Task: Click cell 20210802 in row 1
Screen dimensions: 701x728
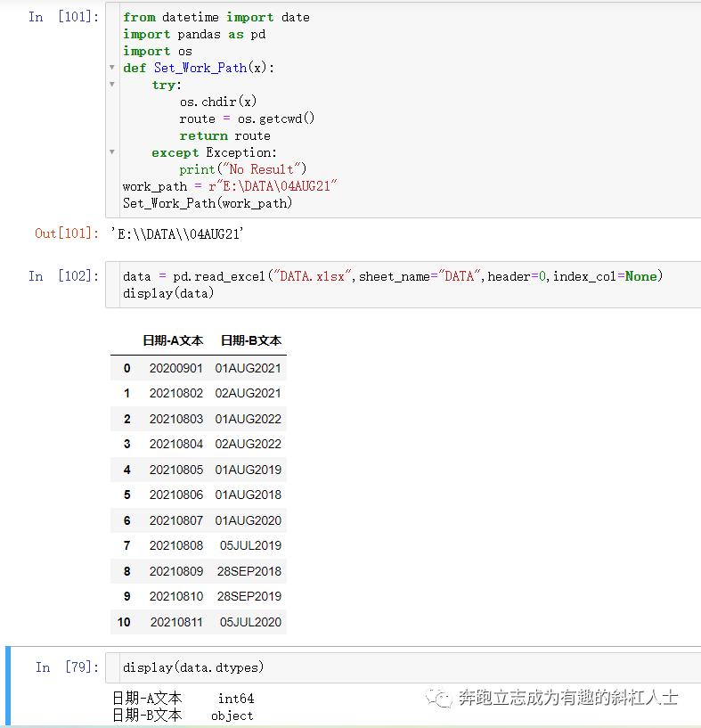Action: pos(176,393)
